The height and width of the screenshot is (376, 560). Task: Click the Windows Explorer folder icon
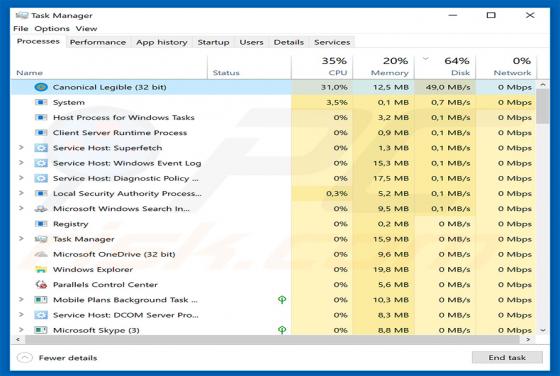(x=41, y=270)
